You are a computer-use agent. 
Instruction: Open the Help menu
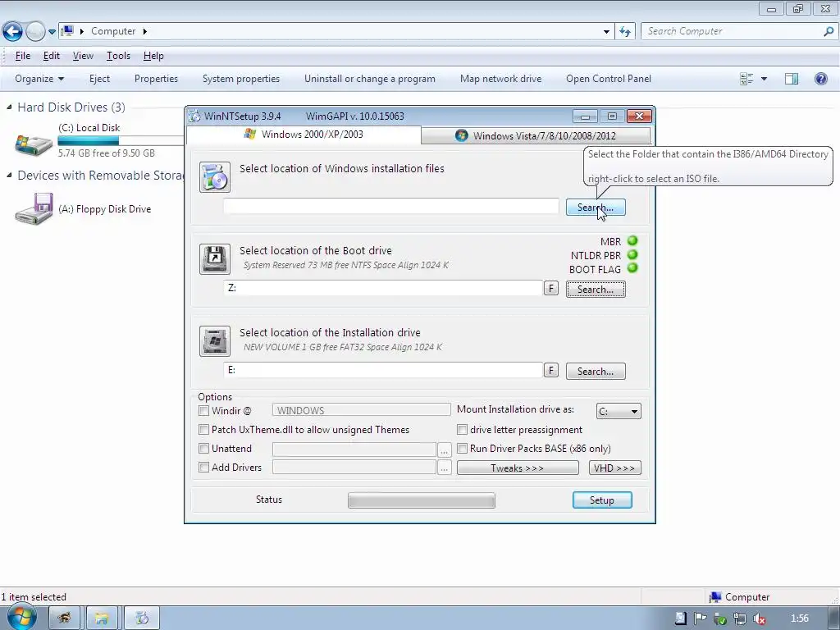pyautogui.click(x=153, y=56)
